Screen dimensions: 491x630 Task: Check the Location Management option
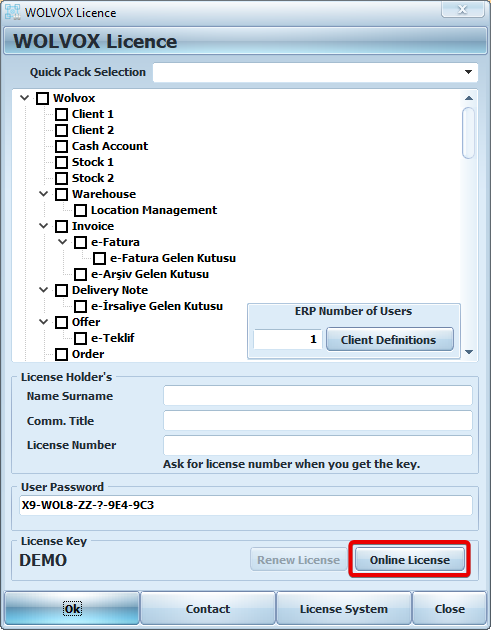(80, 210)
